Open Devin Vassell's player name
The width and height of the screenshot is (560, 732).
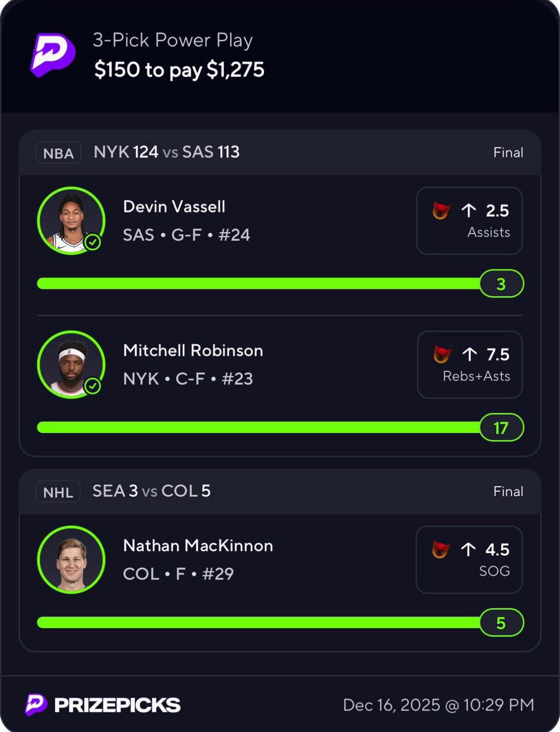[174, 207]
